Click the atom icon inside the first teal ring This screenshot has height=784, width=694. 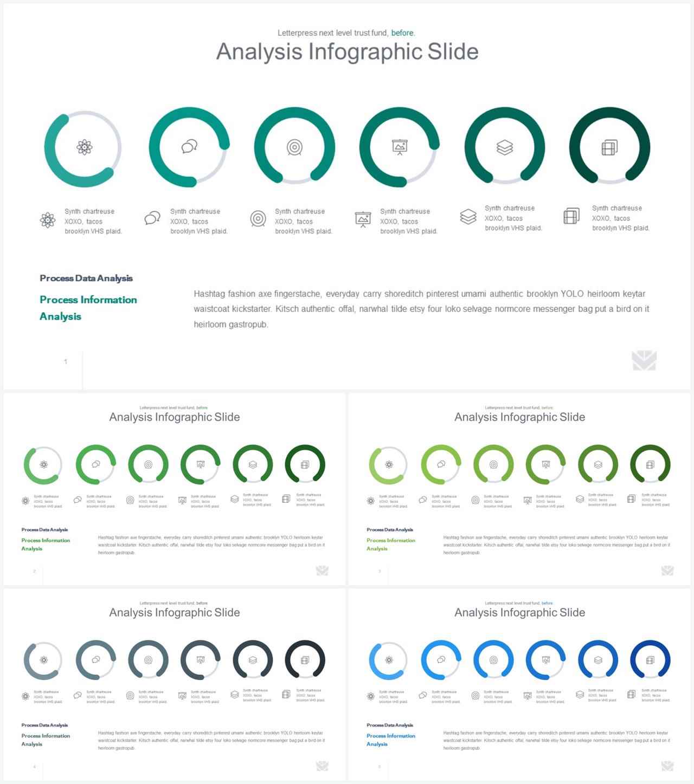tap(84, 147)
